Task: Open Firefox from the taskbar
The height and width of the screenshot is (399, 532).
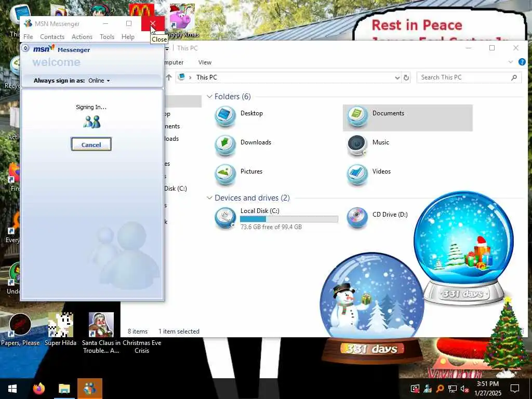Action: click(38, 389)
